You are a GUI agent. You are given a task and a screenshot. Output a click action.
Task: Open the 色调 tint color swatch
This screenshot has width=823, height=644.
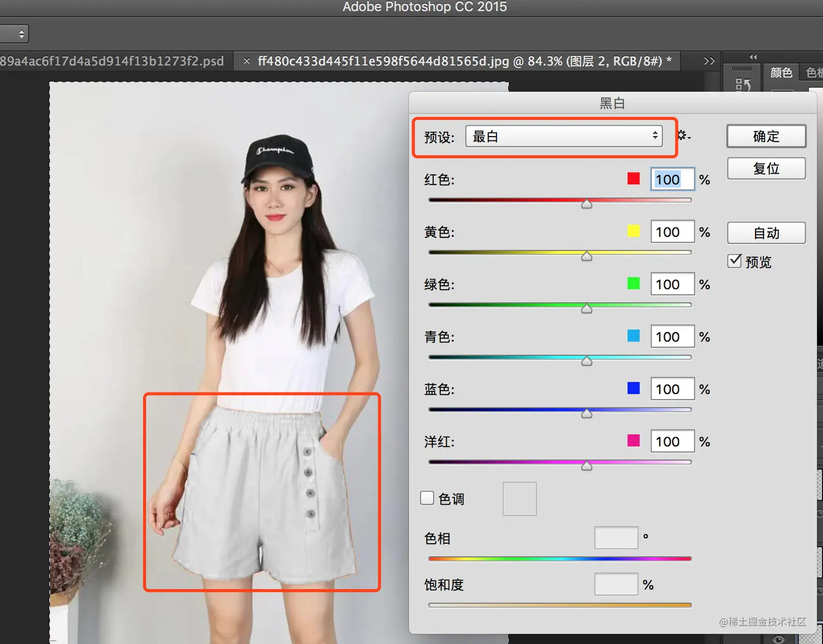coord(520,499)
